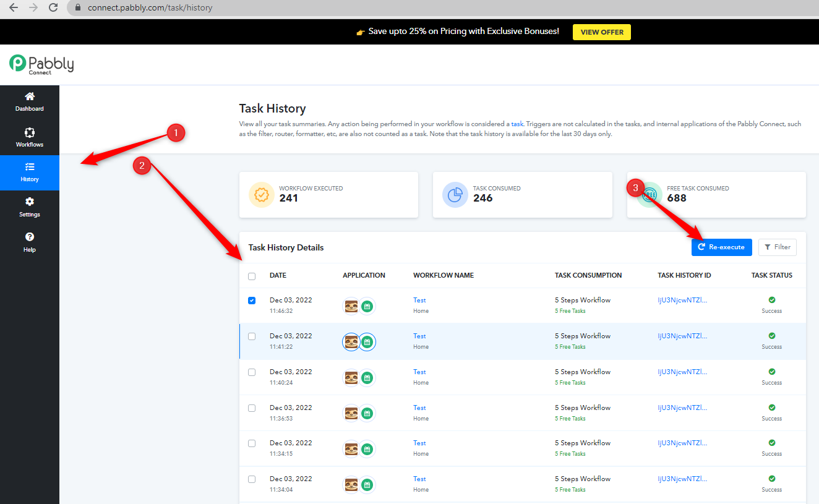Open task history ID link for 11:40:24
This screenshot has height=504, width=819.
(x=682, y=372)
